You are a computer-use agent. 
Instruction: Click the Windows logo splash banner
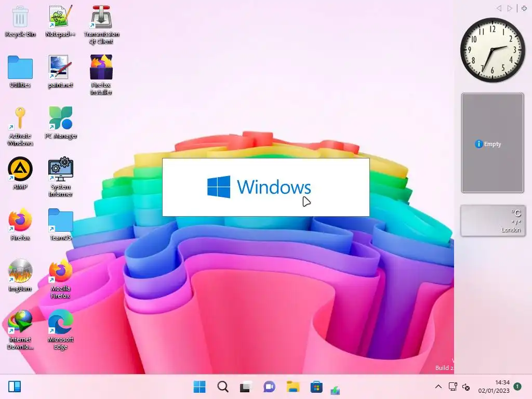[266, 187]
